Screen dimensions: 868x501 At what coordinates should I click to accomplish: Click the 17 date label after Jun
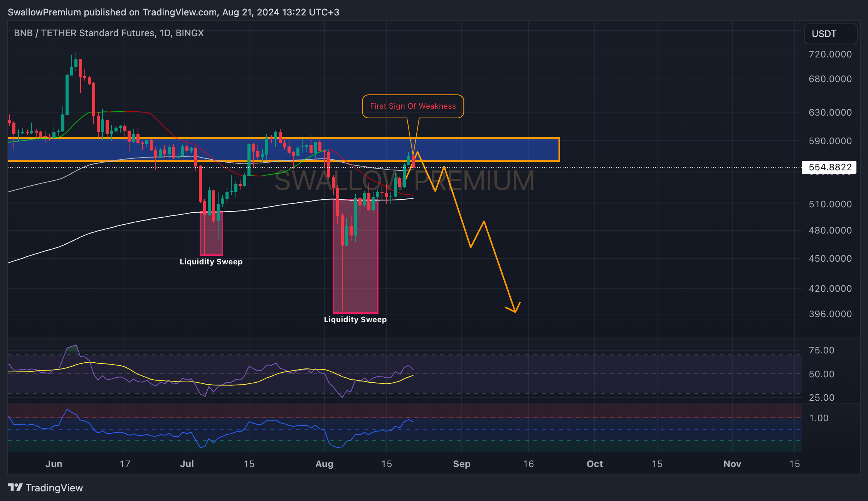tap(125, 464)
